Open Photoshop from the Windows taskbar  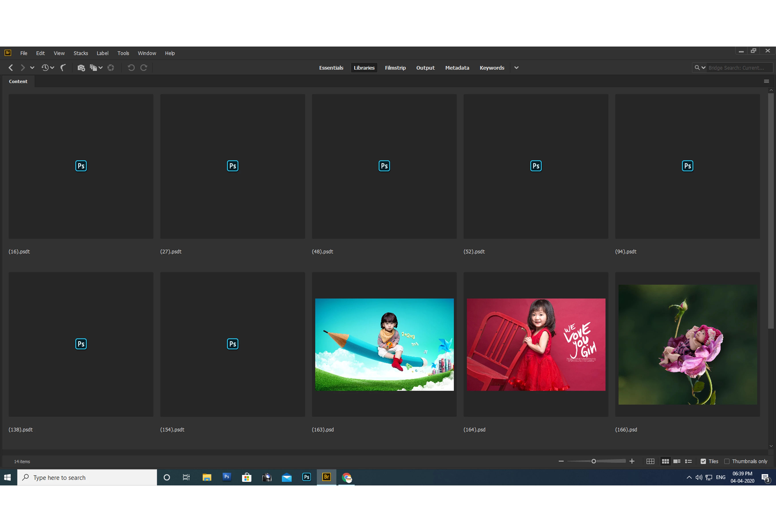(x=307, y=477)
